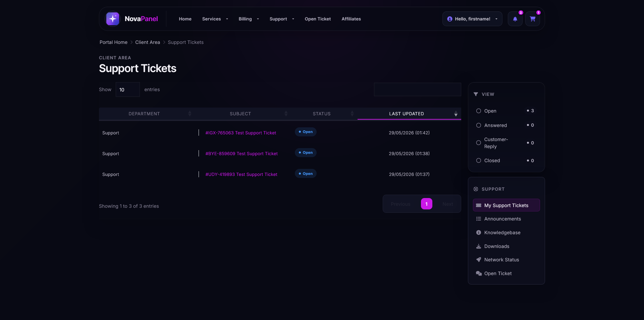Click the View filter funnel icon

(x=476, y=94)
